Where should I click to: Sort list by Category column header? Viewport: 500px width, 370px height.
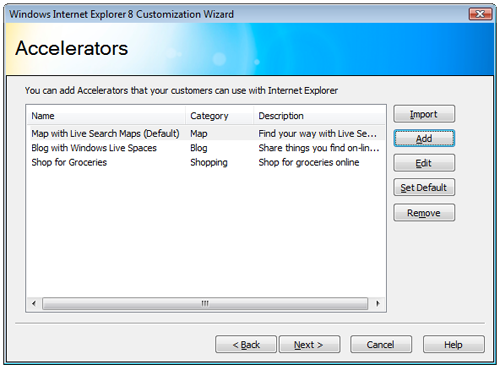point(219,116)
